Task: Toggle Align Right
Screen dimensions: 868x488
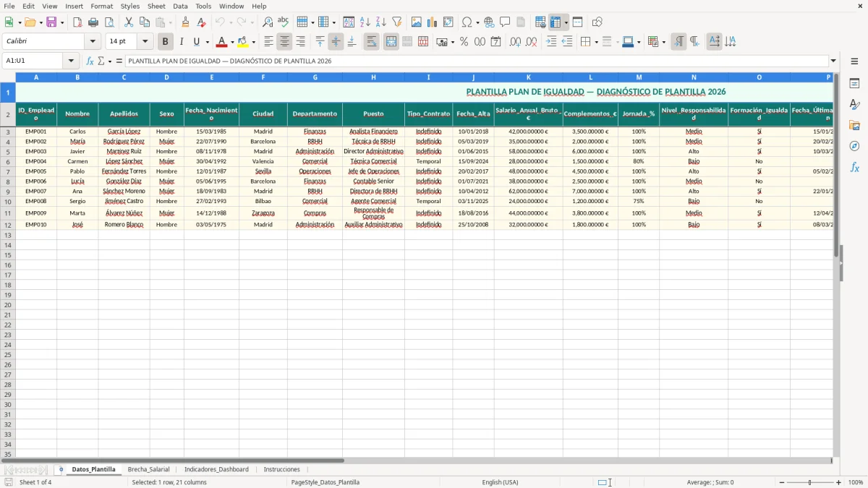Action: pyautogui.click(x=300, y=42)
